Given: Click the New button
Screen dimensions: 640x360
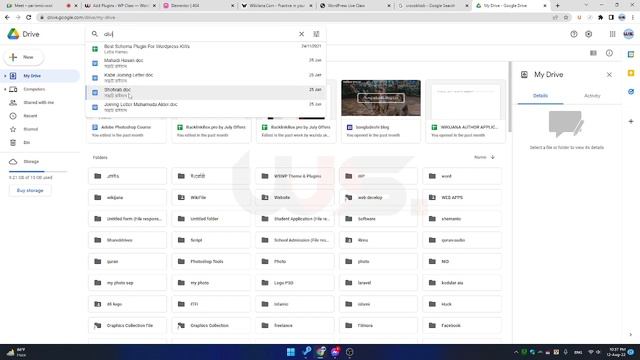Looking at the screenshot, I should point(24,58).
